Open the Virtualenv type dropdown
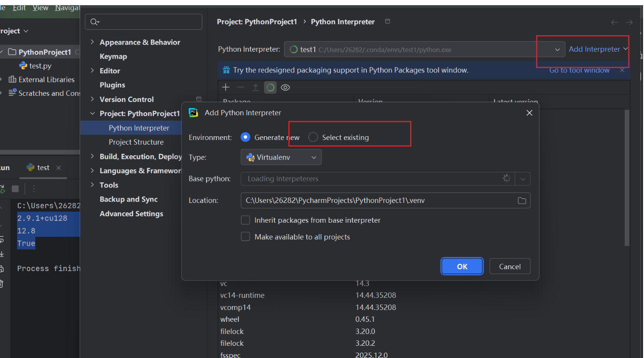644x358 pixels. pyautogui.click(x=281, y=157)
